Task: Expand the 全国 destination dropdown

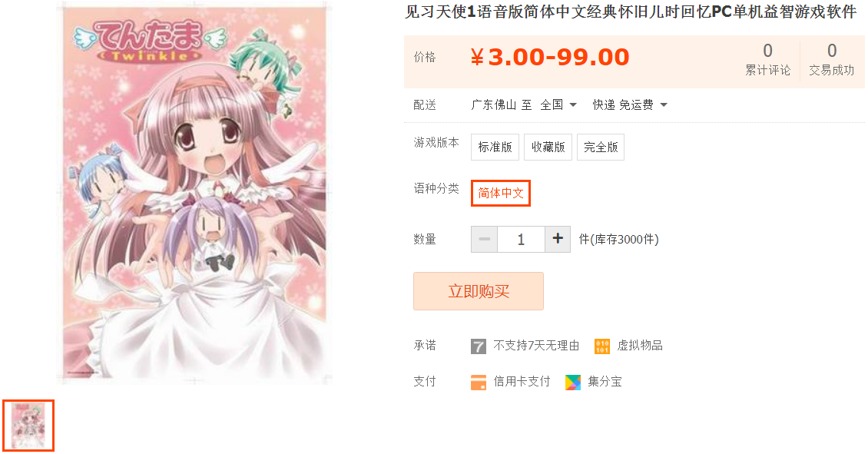Action: click(x=558, y=104)
